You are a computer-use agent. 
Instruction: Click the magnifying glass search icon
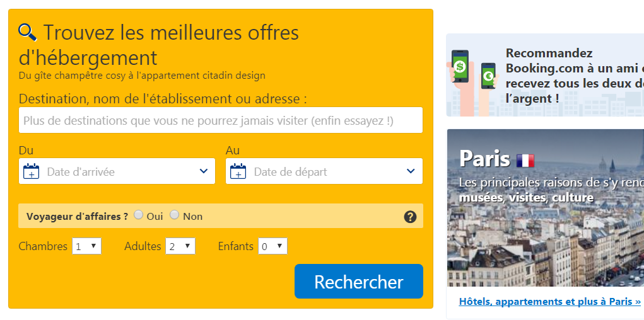click(28, 31)
